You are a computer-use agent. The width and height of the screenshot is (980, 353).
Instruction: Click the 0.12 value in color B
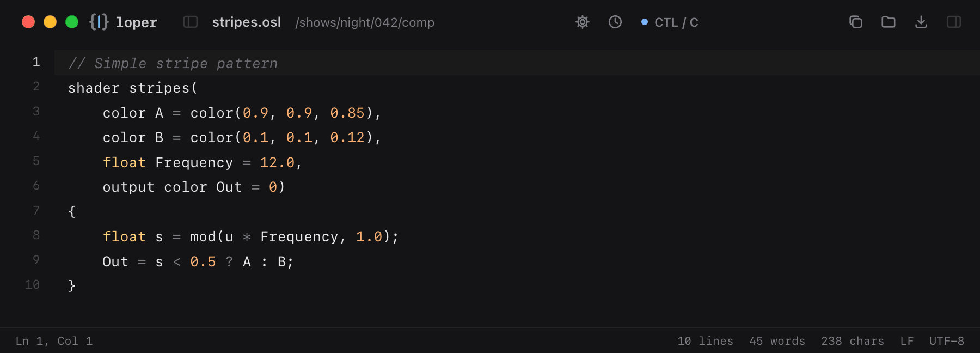point(347,138)
